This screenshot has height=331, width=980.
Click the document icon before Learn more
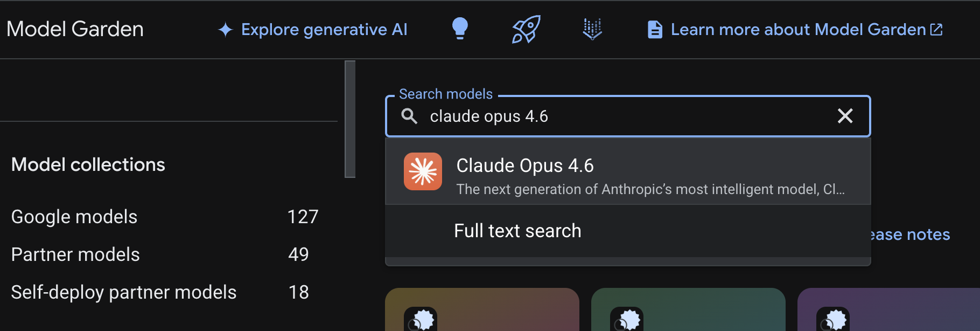coord(655,30)
